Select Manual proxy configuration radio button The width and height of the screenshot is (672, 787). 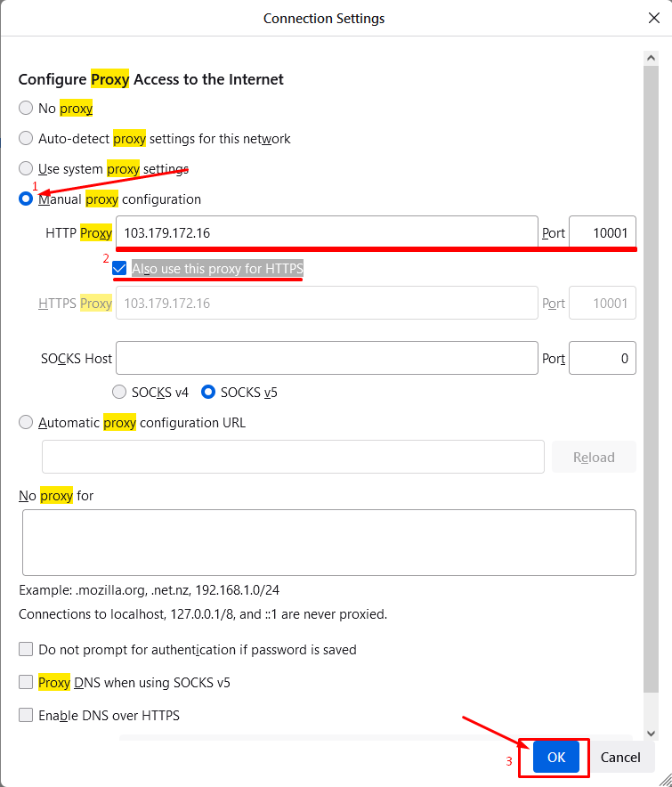[26, 199]
